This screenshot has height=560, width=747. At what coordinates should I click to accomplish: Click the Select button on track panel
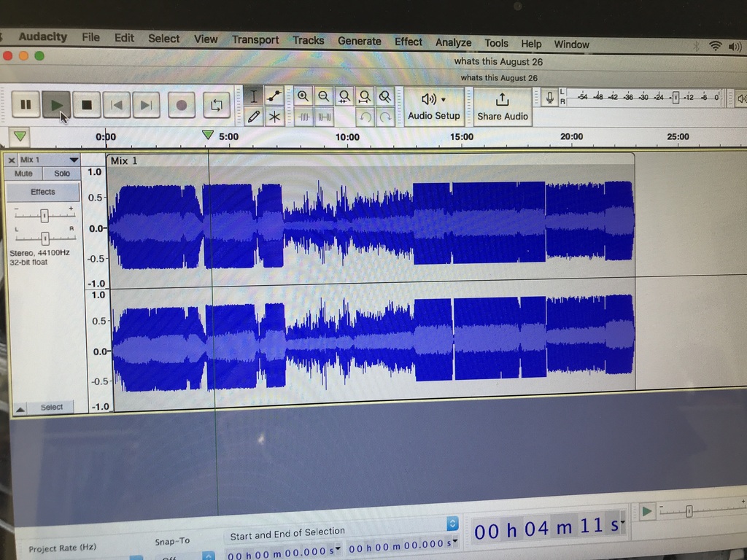click(x=52, y=407)
